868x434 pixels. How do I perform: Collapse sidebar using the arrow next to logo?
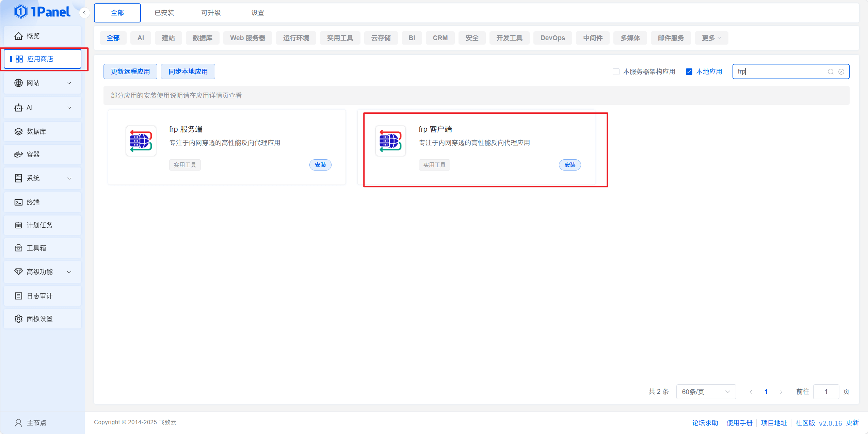click(x=84, y=13)
